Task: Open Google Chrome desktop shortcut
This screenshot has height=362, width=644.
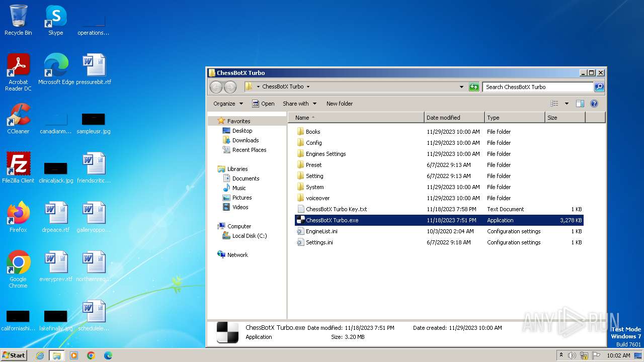Action: coord(18,269)
